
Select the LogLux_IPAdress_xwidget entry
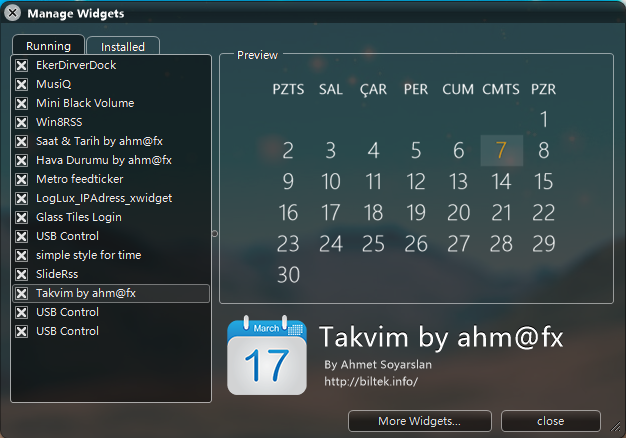(x=104, y=198)
